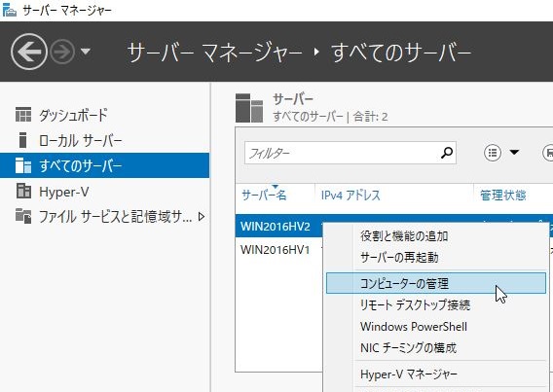Click the すべてのサーバー breadcrumb title
Viewport: 553px width, 392px height.
click(401, 53)
